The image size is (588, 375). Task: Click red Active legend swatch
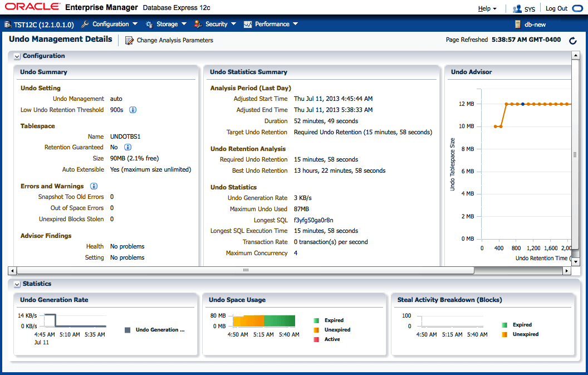click(316, 339)
